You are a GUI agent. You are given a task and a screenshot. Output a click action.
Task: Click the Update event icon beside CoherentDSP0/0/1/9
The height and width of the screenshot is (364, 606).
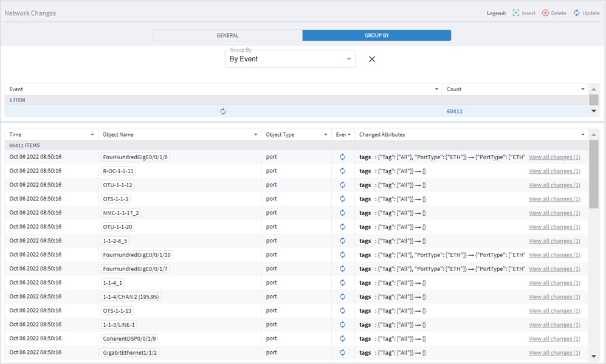342,338
